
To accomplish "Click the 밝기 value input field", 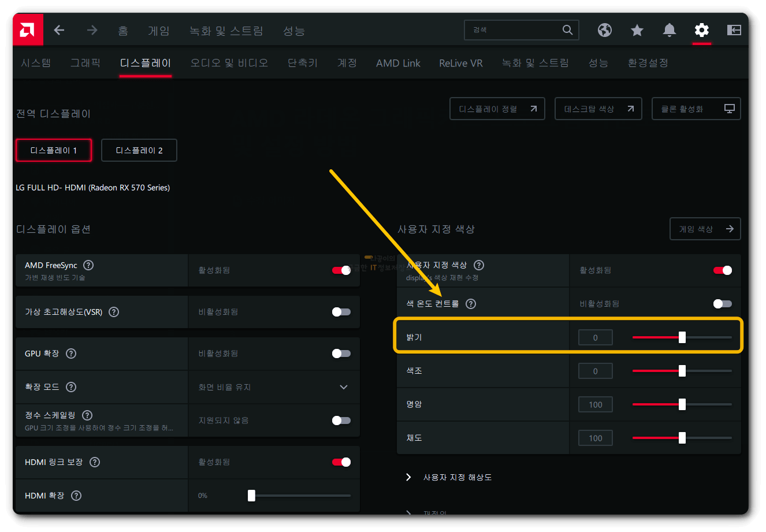I will tap(595, 337).
